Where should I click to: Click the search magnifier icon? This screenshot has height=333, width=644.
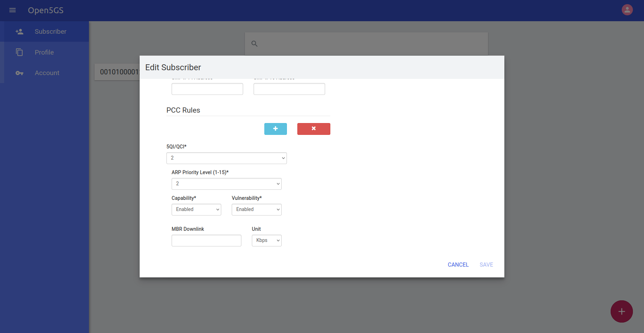pyautogui.click(x=254, y=44)
